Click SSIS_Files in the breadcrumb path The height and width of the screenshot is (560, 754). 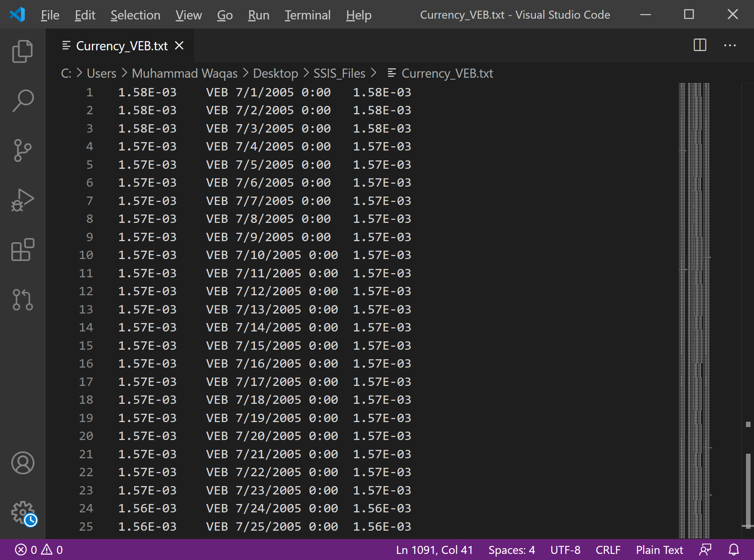pyautogui.click(x=339, y=73)
